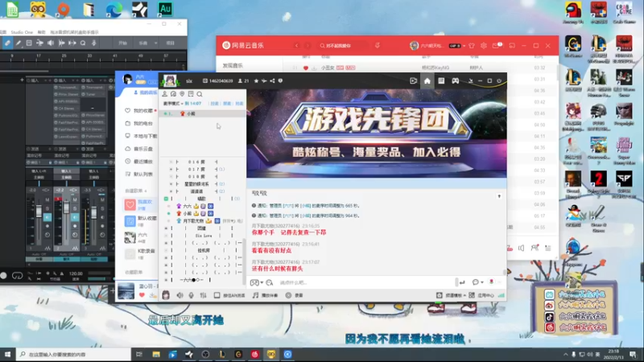644x362 pixels.
Task: Solo mixer channel 3 with S button
Action: tap(102, 208)
